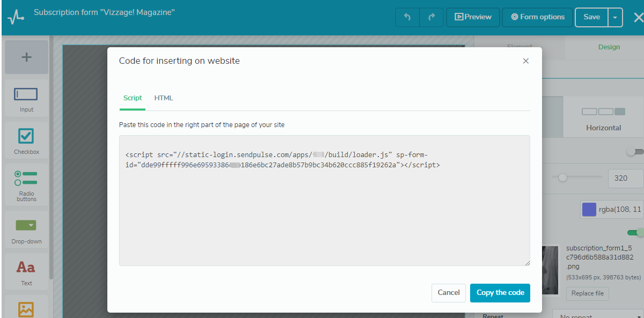This screenshot has height=318, width=644.
Task: Click the instruction text 'Paste this code'
Action: click(x=202, y=125)
